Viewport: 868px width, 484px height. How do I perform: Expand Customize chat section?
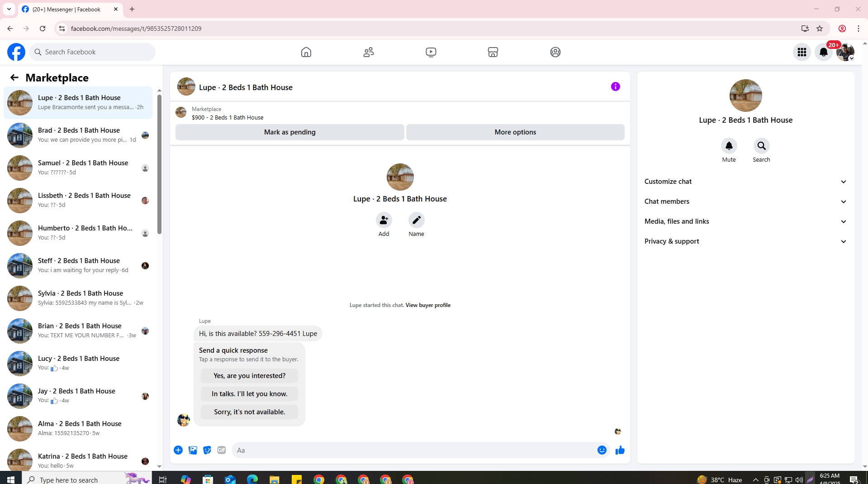pos(745,182)
